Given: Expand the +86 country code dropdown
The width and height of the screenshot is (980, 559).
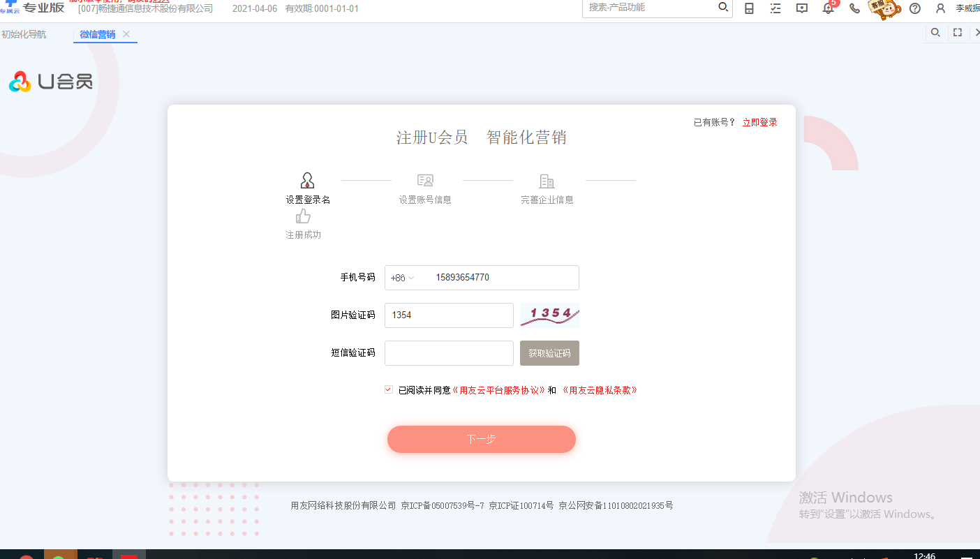Looking at the screenshot, I should point(402,278).
